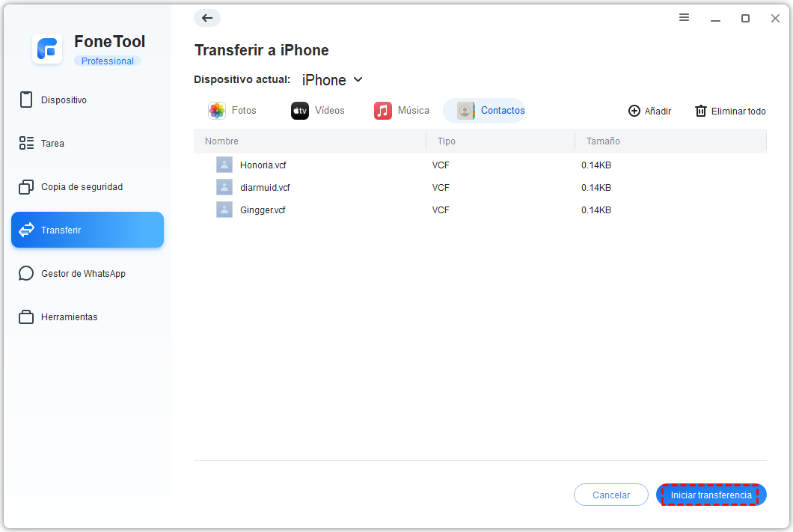Open the hamburger menu icon
Screen dimensions: 793x532
(x=684, y=18)
